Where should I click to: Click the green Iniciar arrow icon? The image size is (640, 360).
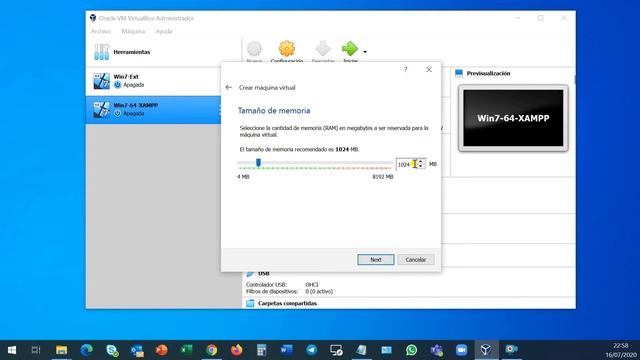tap(350, 49)
